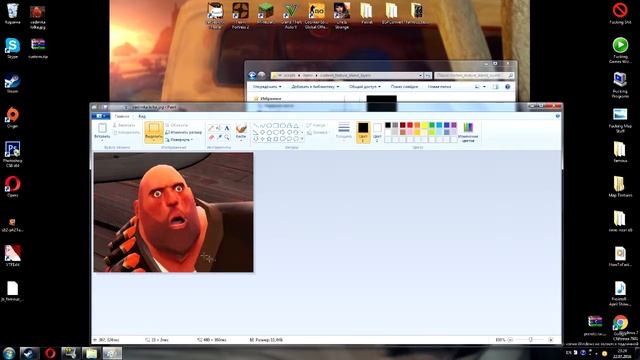Expand the shapes gallery scroll arrow
The image size is (640, 360).
click(302, 139)
